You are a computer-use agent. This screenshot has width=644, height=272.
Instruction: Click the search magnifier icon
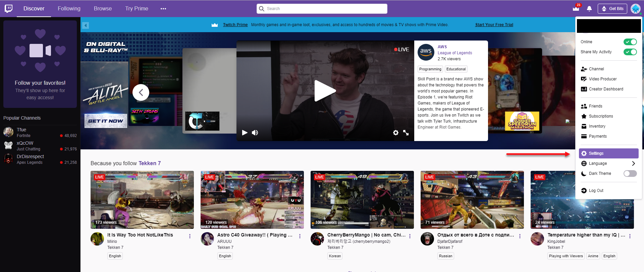pos(262,9)
